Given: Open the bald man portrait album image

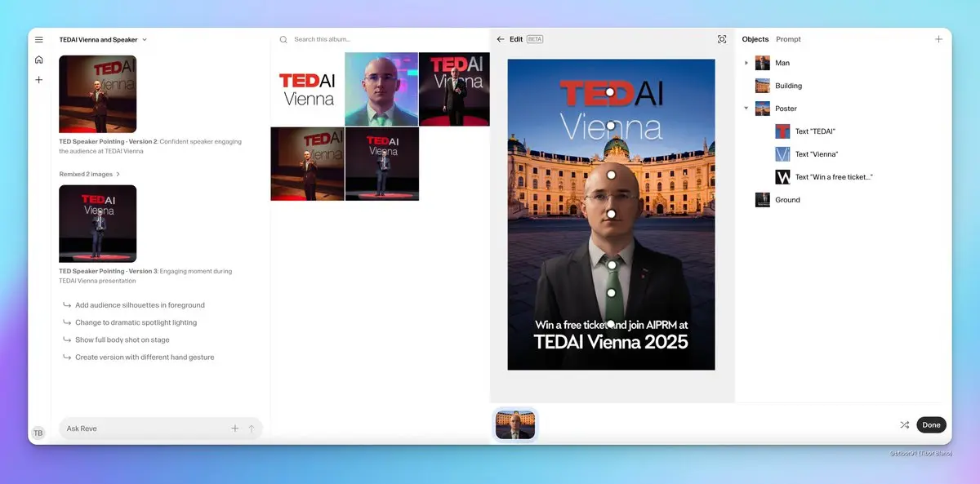Looking at the screenshot, I should [381, 89].
